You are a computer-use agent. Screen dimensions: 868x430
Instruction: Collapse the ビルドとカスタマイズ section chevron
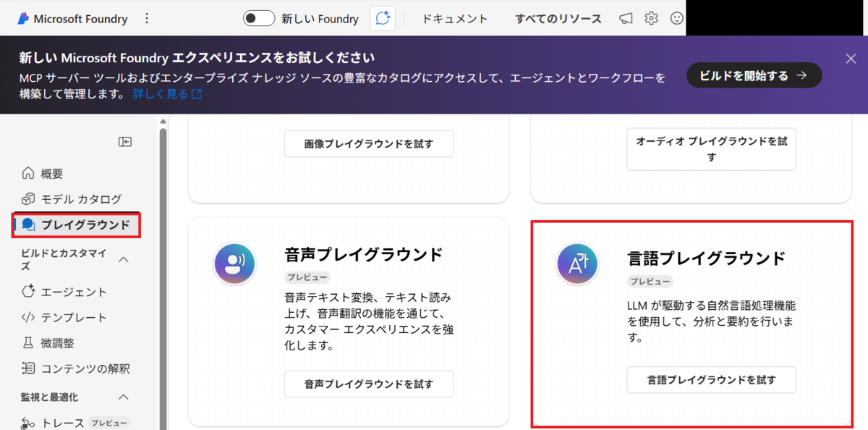pyautogui.click(x=124, y=259)
